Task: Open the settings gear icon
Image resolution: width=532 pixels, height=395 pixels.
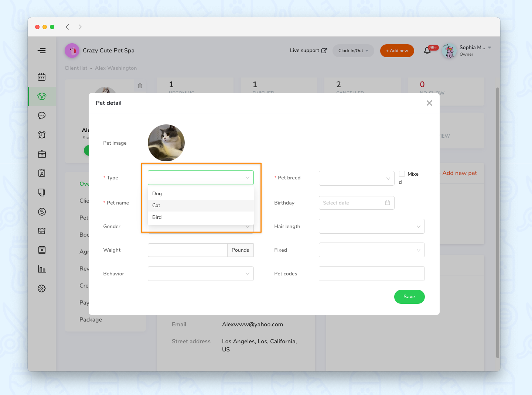Action: click(42, 288)
